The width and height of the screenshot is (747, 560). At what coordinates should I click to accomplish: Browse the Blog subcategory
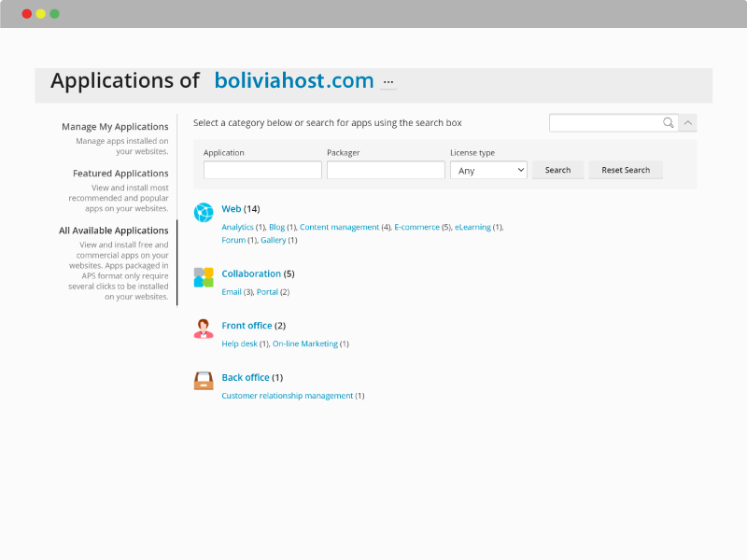click(276, 227)
